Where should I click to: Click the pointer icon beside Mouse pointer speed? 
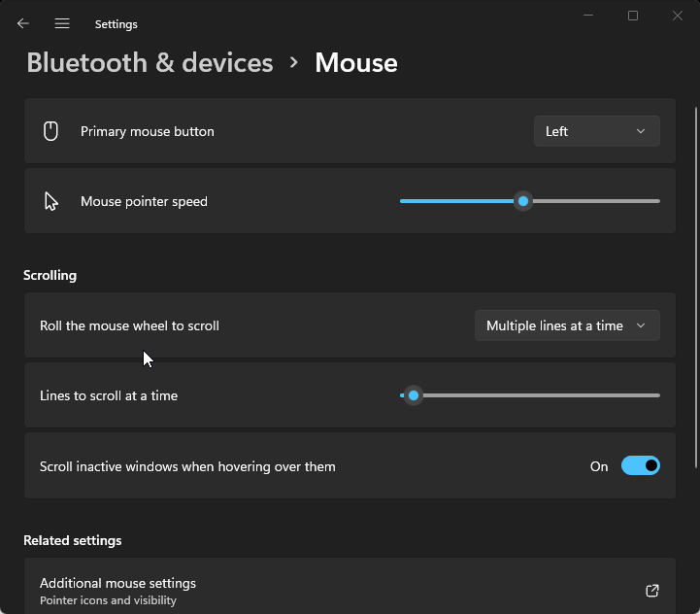tap(50, 201)
